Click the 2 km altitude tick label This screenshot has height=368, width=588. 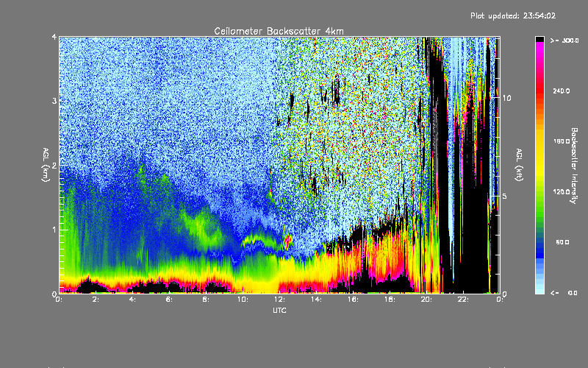54,165
